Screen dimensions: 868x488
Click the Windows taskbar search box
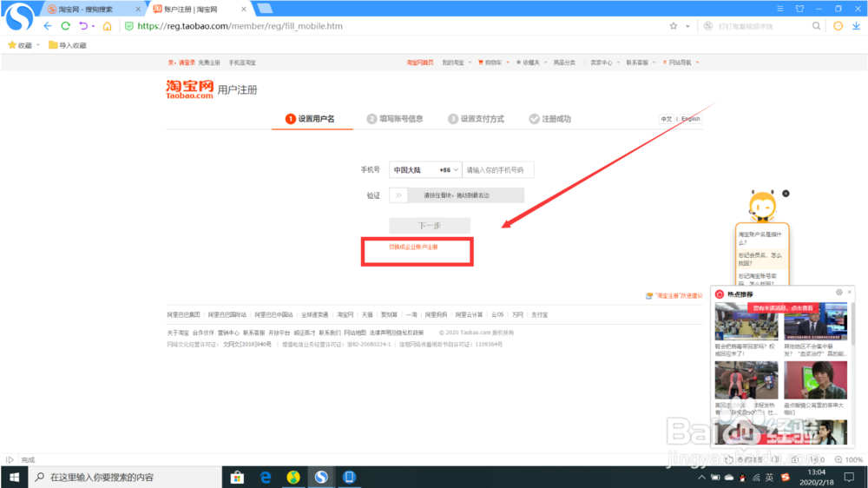point(125,477)
